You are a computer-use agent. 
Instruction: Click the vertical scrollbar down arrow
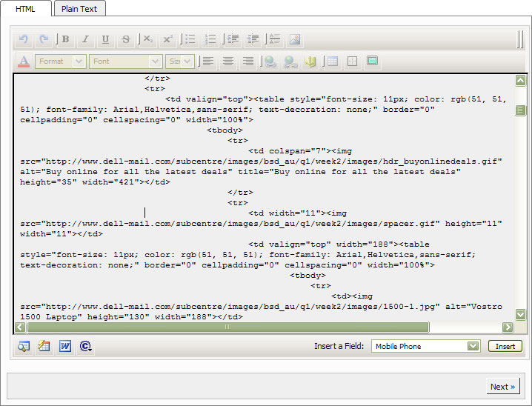(520, 314)
